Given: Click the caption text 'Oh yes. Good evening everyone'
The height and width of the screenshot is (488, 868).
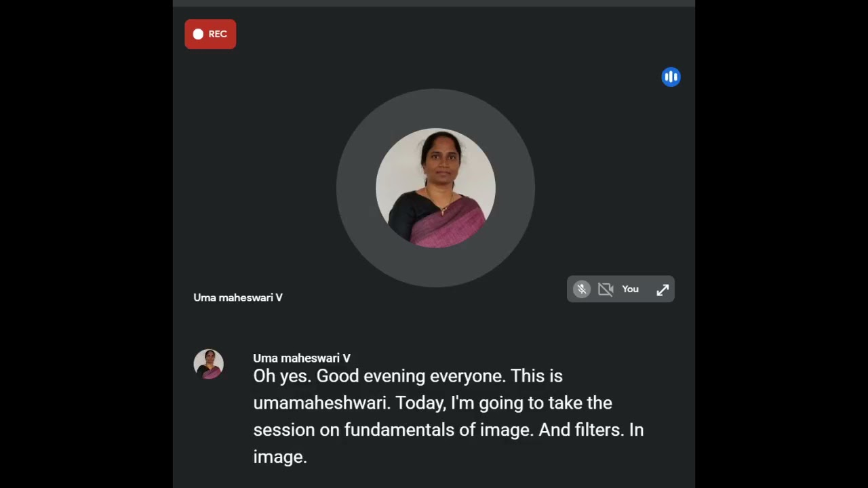Looking at the screenshot, I should pyautogui.click(x=379, y=376).
